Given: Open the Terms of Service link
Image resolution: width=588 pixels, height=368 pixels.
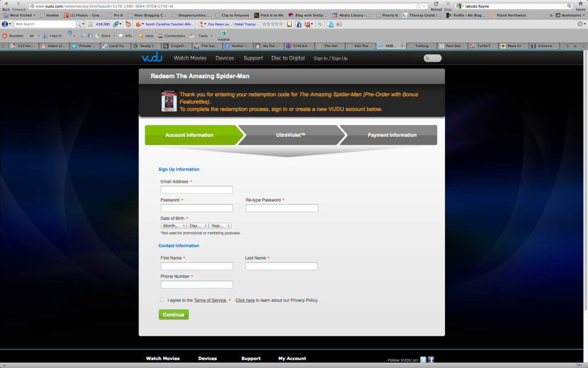Looking at the screenshot, I should click(x=210, y=300).
